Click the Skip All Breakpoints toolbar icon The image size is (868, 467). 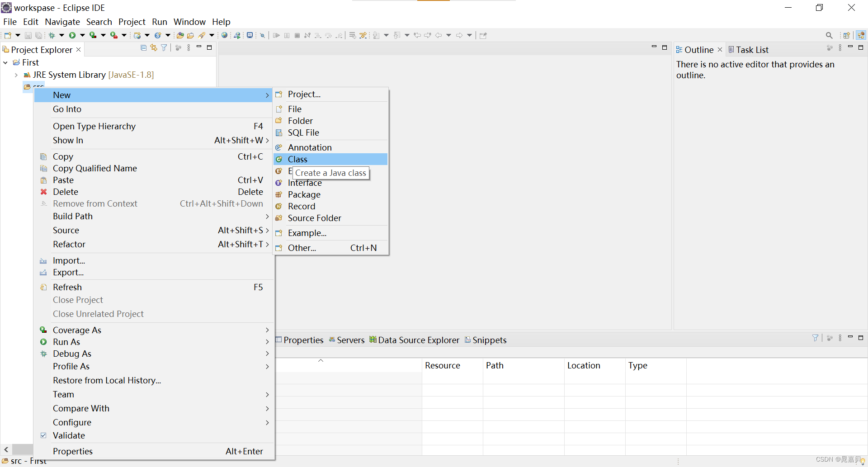click(x=262, y=35)
